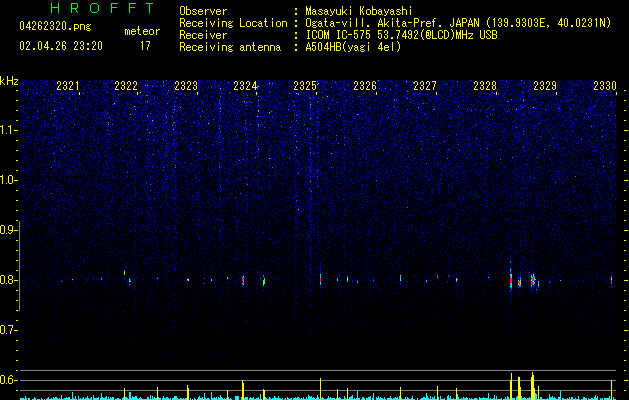Click the 2329 time marker
Viewport: 629px width, 400px height.
[x=545, y=86]
